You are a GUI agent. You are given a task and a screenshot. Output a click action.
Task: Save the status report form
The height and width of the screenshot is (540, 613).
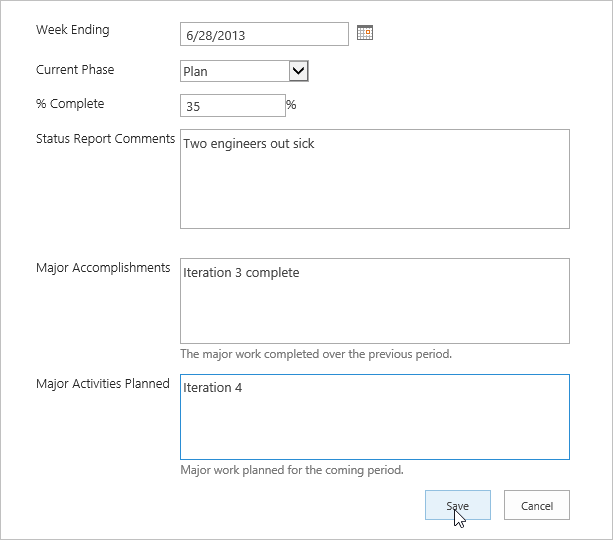tap(457, 506)
